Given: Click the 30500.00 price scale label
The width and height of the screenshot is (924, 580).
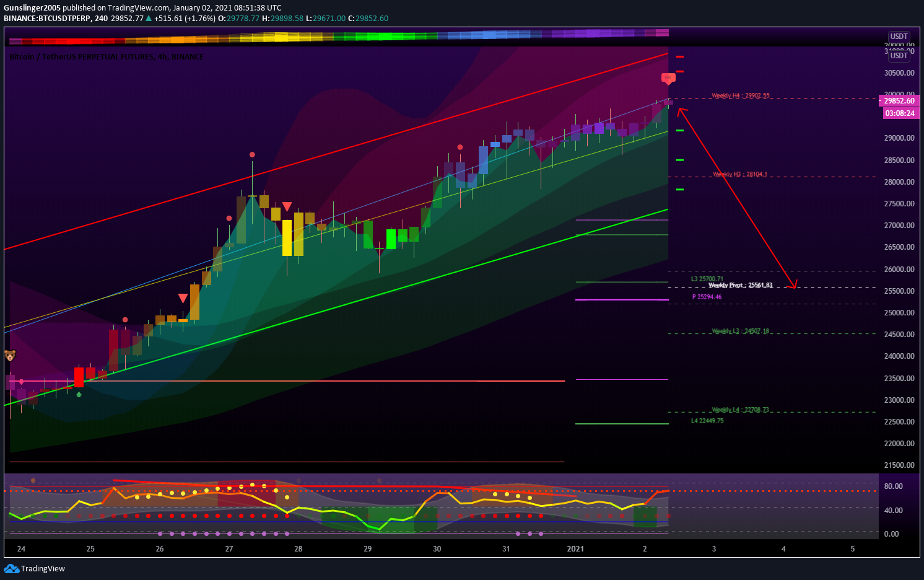Looking at the screenshot, I should click(899, 73).
